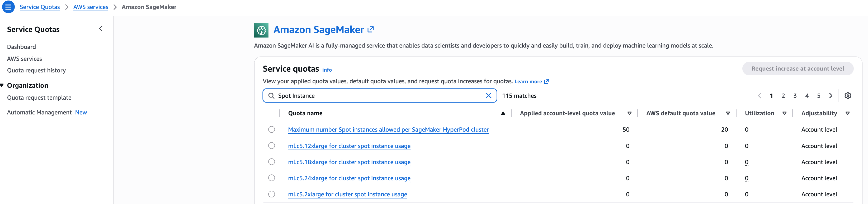
Task: Sort by Adjustability column
Action: tap(847, 113)
